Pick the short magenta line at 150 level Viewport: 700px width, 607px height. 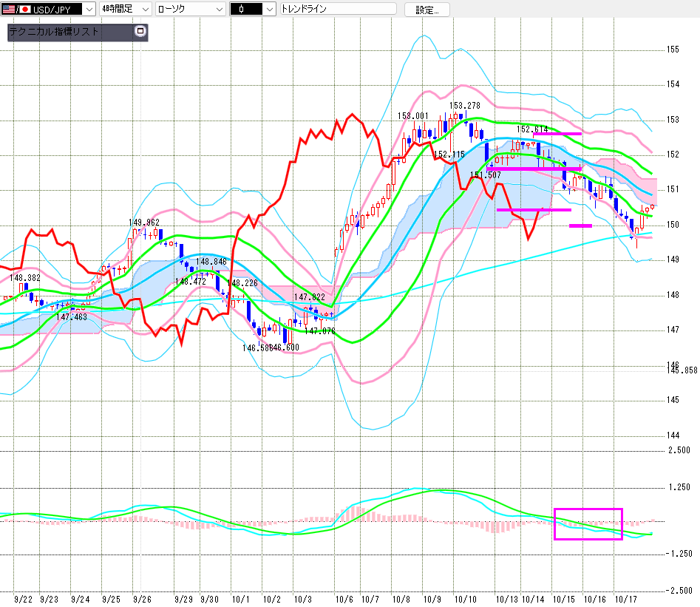[x=580, y=225]
